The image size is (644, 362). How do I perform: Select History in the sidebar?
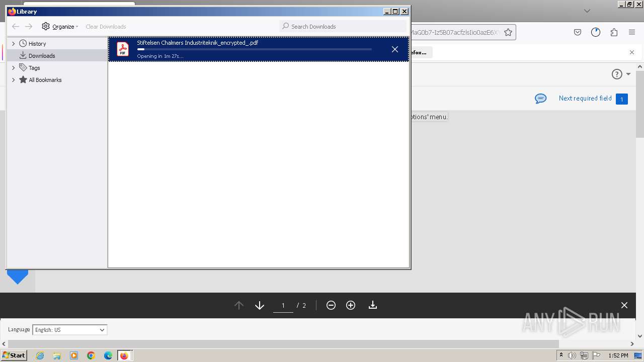click(37, 44)
